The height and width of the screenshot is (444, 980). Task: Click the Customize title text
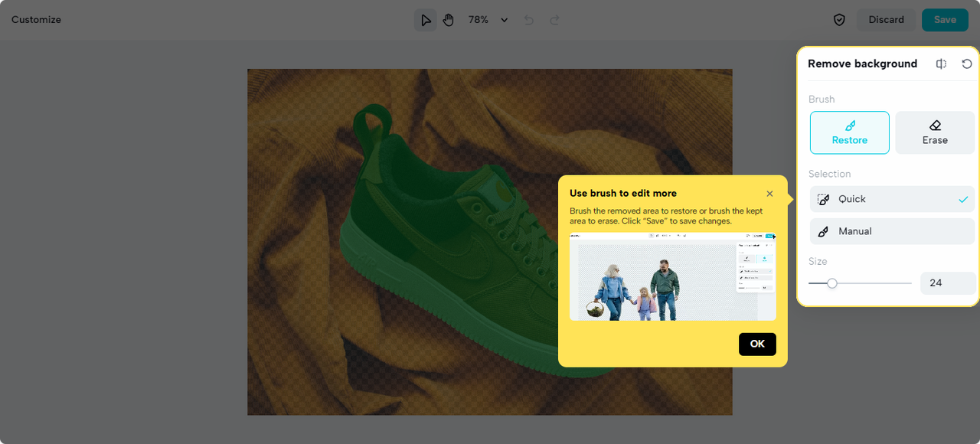pyautogui.click(x=36, y=20)
